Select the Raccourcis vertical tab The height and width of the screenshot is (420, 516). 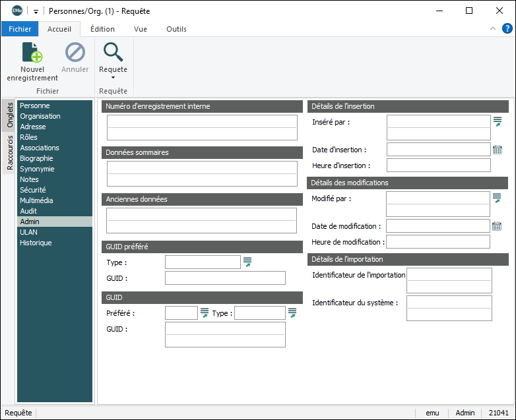(x=10, y=153)
